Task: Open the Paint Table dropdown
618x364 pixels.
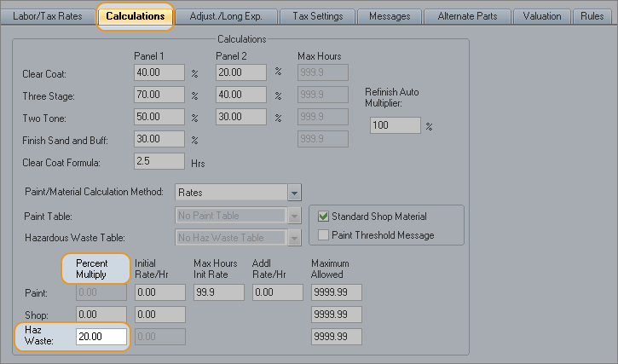Action: click(294, 217)
